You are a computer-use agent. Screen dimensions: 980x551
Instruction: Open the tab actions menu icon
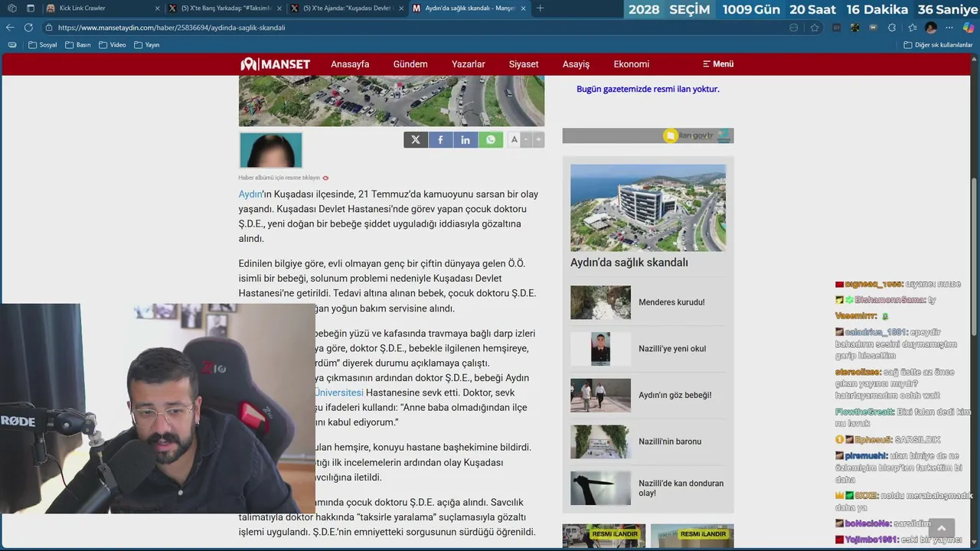pyautogui.click(x=31, y=8)
